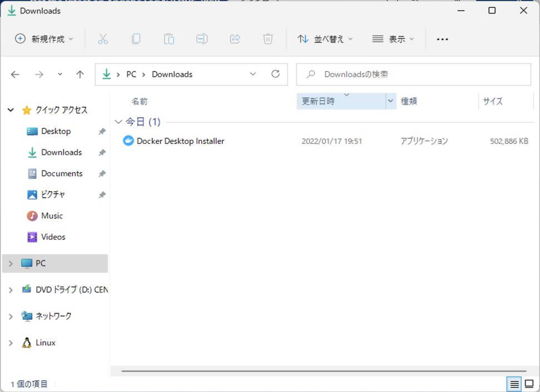Screen dimensions: 540x392
Task: Collapse the 今日 (1) group
Action: (118, 122)
